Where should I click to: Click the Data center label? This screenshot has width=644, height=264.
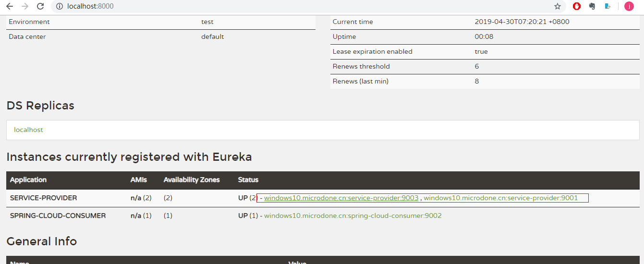click(x=27, y=36)
